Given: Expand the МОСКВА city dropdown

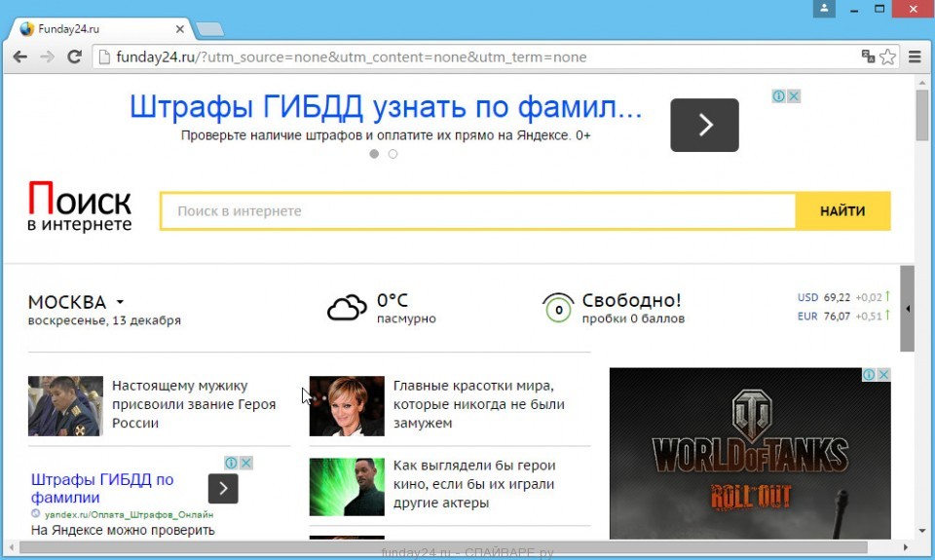Looking at the screenshot, I should [76, 302].
